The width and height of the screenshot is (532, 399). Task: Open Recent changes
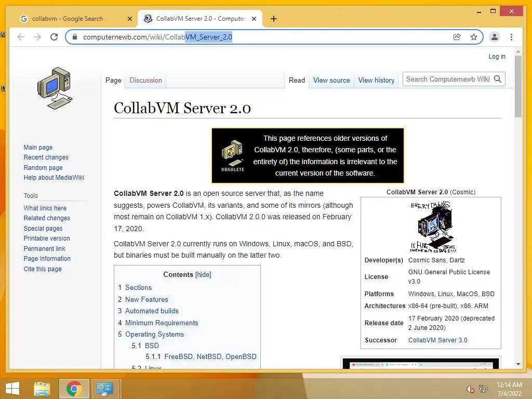point(46,157)
